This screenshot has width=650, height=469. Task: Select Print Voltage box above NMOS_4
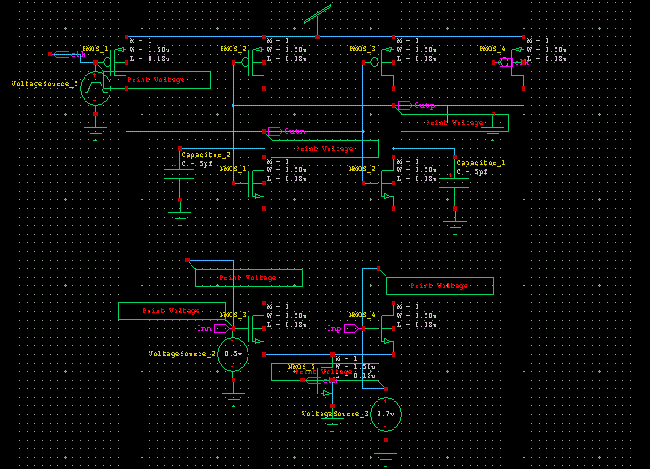[440, 286]
